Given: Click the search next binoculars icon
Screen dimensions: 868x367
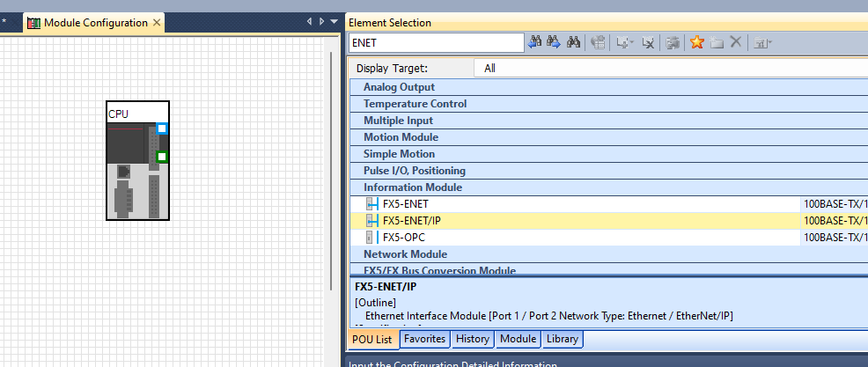Looking at the screenshot, I should pos(554,42).
